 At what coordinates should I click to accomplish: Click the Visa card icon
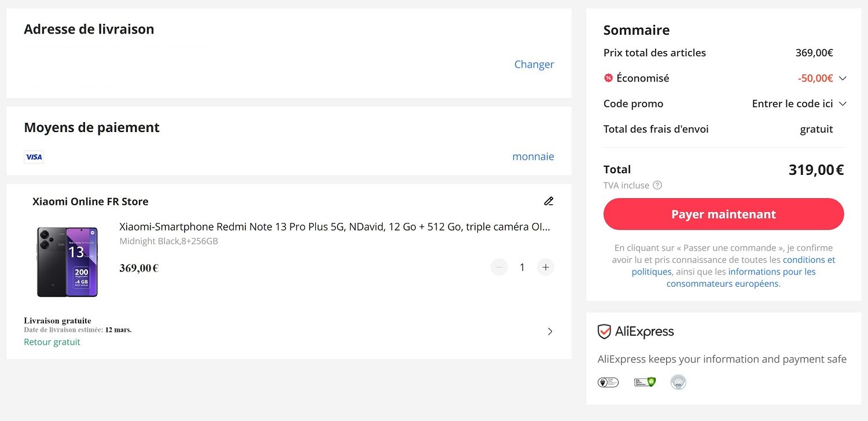34,157
